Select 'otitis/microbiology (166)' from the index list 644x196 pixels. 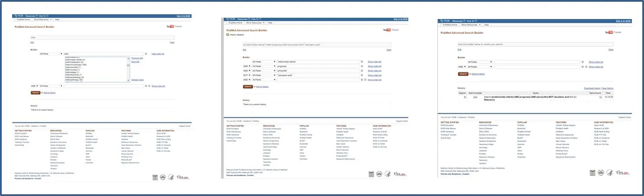tap(76, 64)
